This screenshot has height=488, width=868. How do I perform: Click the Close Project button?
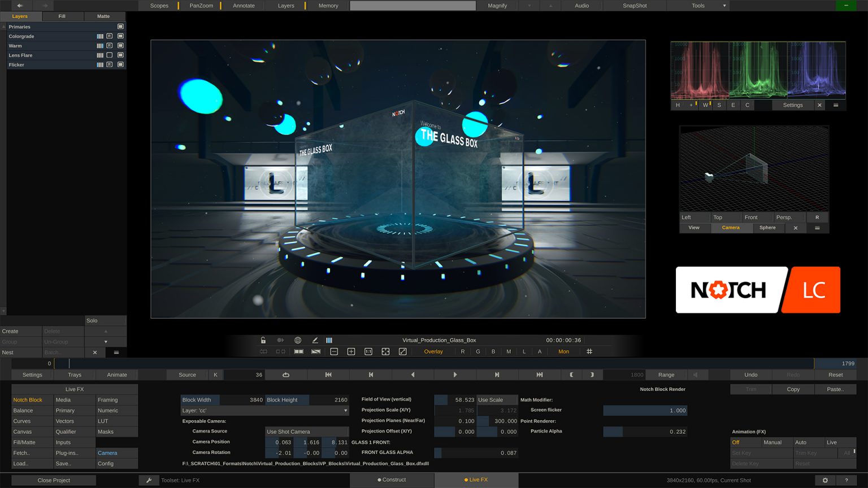tap(54, 480)
